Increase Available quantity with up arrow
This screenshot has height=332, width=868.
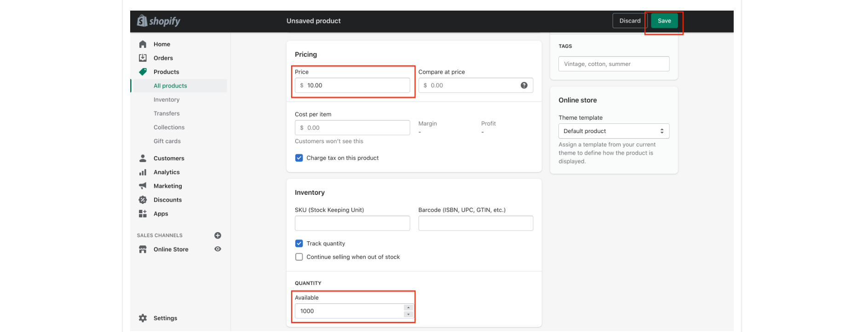pyautogui.click(x=408, y=308)
